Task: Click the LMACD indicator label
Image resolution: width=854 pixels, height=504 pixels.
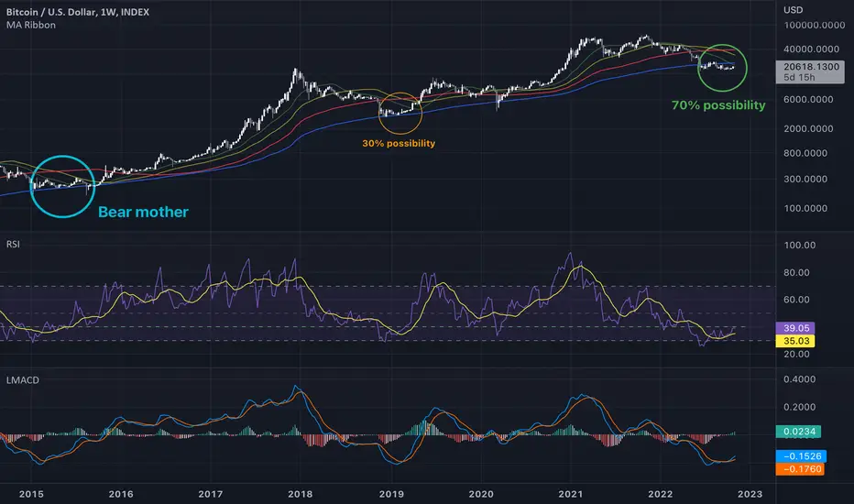Action: 22,379
